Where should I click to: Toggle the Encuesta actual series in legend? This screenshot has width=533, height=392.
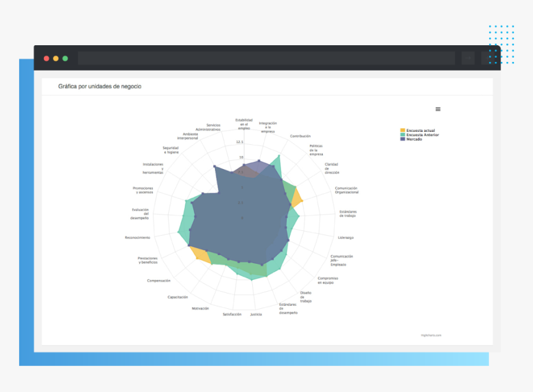click(x=418, y=131)
